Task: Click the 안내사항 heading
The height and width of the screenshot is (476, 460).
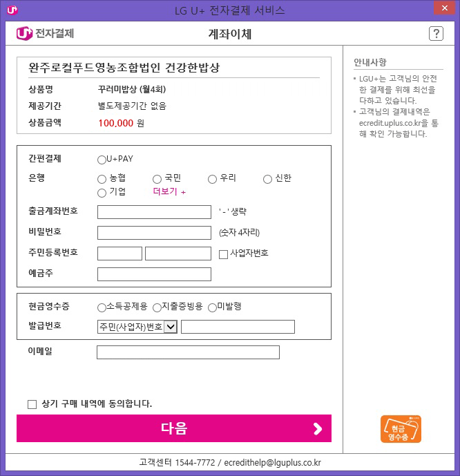Action: [370, 62]
